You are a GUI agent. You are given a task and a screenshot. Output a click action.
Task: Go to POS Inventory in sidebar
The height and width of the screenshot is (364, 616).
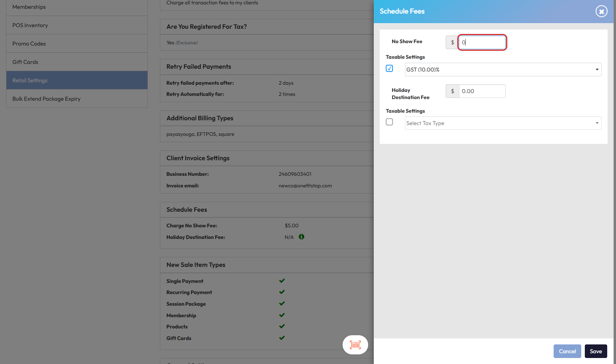(x=30, y=25)
